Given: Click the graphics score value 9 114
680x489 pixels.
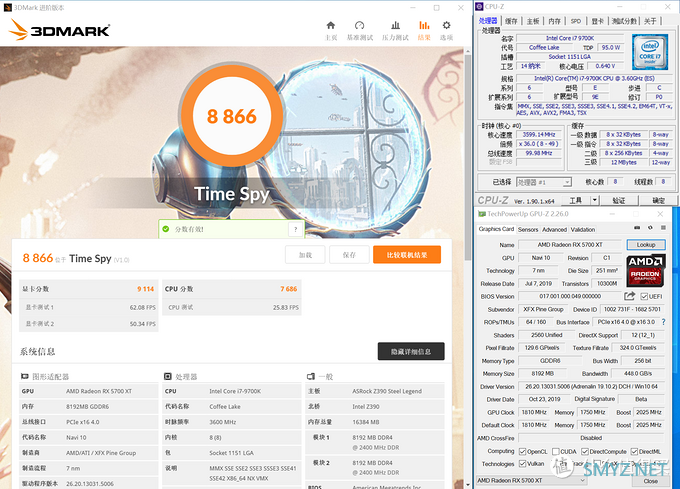Looking at the screenshot, I should click(145, 289).
